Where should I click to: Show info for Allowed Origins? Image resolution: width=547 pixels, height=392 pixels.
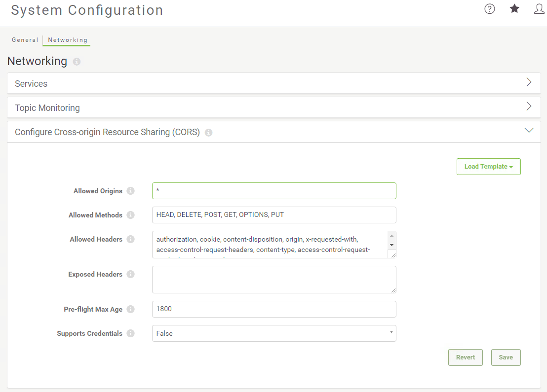pyautogui.click(x=130, y=191)
